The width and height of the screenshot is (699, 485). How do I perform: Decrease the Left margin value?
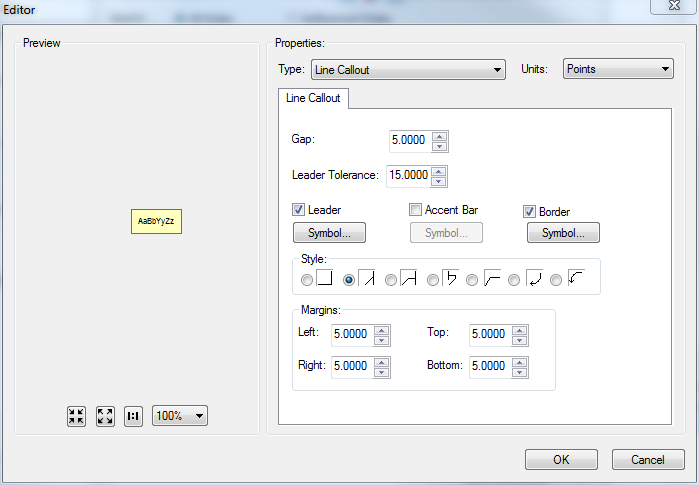pos(382,340)
